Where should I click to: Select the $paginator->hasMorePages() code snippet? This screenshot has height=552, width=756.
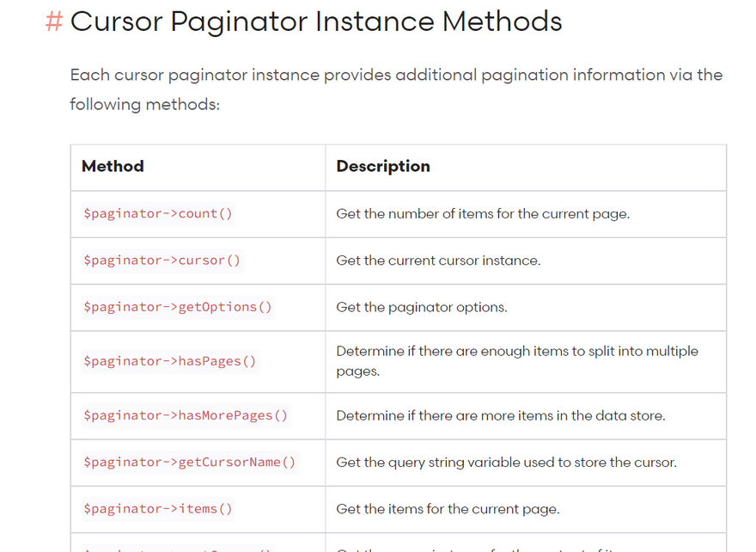pos(186,415)
